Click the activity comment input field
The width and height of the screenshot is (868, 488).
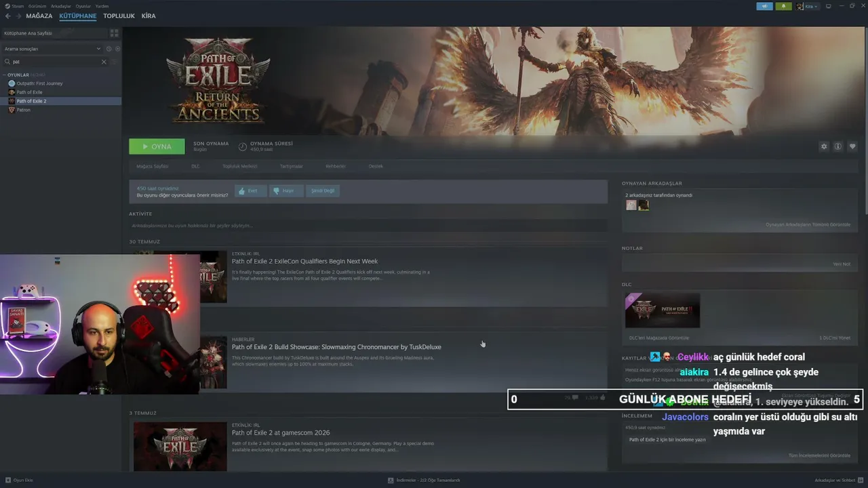pyautogui.click(x=368, y=226)
